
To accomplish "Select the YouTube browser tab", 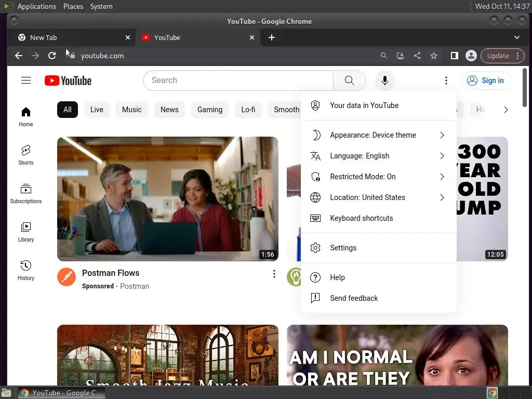I will (198, 37).
